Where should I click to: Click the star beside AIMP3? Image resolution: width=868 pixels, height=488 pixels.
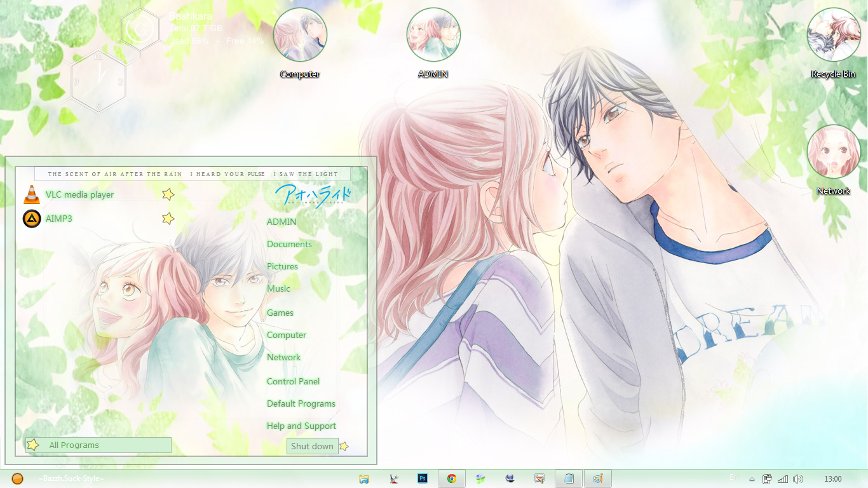coord(168,219)
